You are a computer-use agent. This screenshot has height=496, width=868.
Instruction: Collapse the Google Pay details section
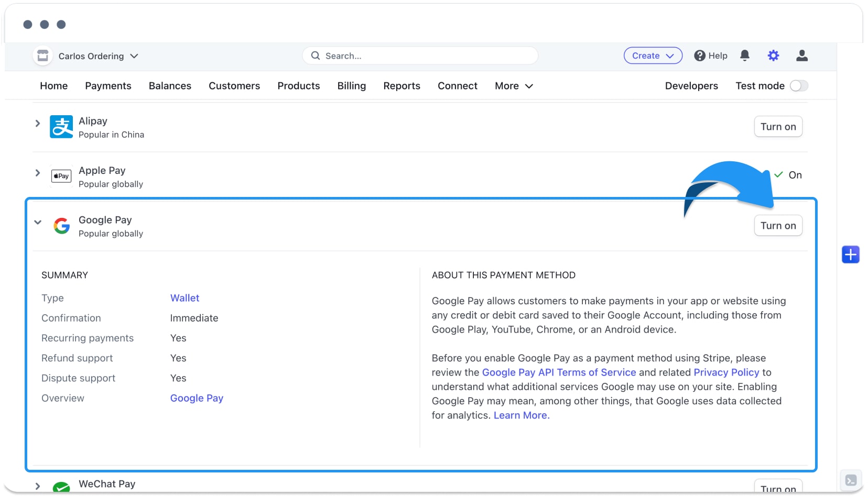[38, 222]
